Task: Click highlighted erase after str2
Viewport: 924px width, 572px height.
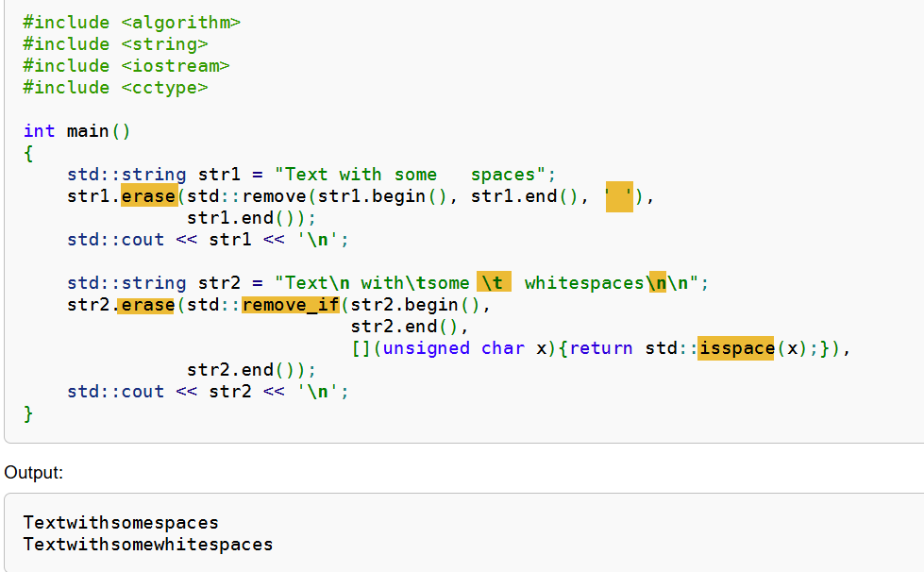Action: [146, 305]
